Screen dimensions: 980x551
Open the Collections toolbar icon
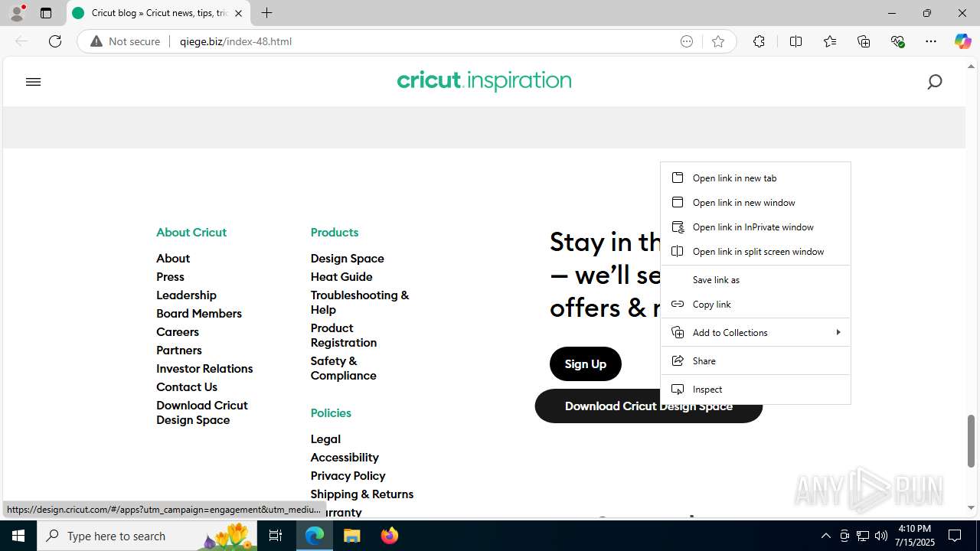point(864,41)
